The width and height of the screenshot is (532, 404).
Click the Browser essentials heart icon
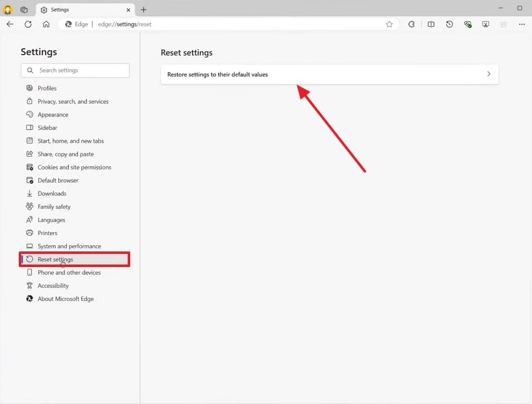coord(468,24)
